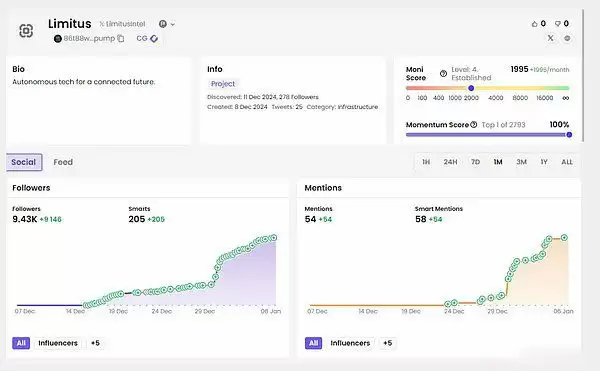This screenshot has height=371, width=600.
Task: Open the Moni Score help icon
Action: (x=443, y=73)
